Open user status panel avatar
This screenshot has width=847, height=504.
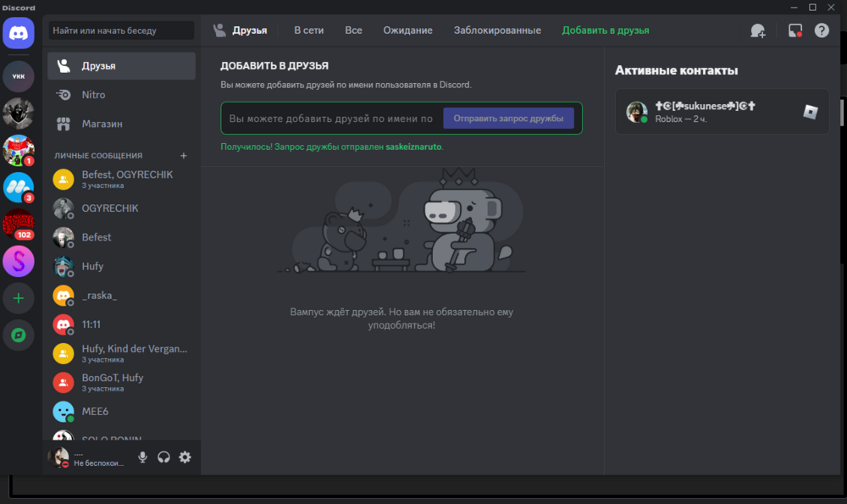(58, 457)
